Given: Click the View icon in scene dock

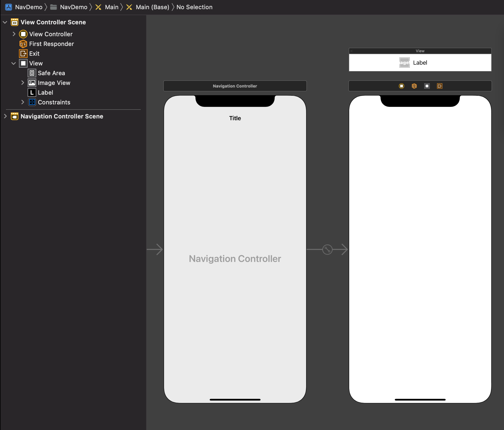Looking at the screenshot, I should tap(427, 86).
